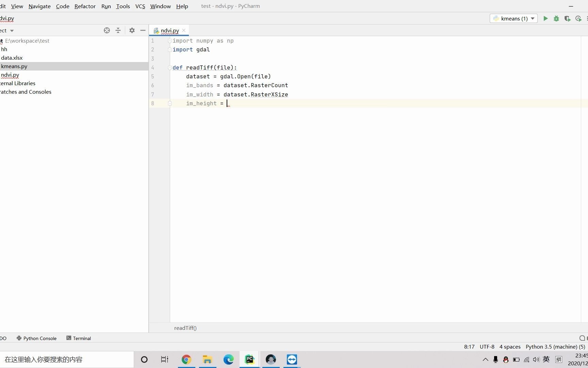Screen dimensions: 588x368
Task: Run the profiler
Action: (x=578, y=18)
